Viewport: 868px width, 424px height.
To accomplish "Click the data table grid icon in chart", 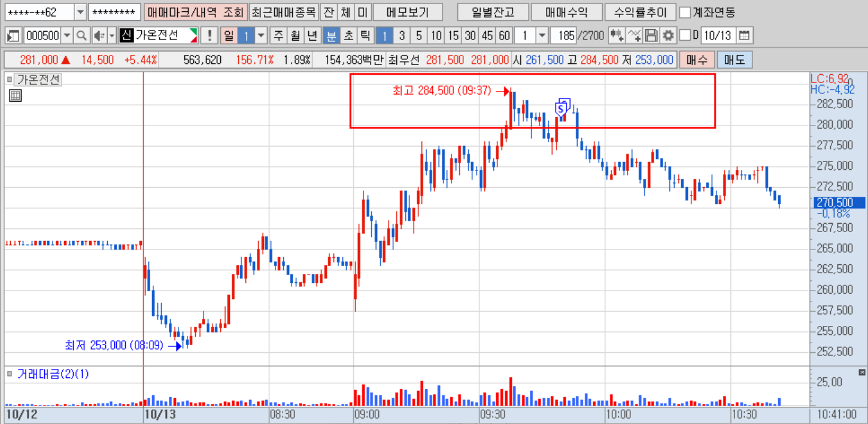I will point(16,95).
